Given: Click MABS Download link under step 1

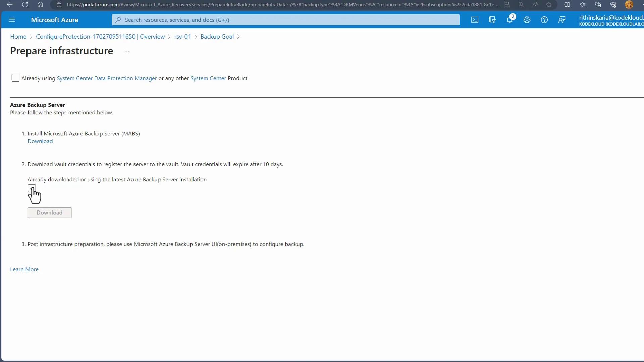Looking at the screenshot, I should (x=40, y=141).
